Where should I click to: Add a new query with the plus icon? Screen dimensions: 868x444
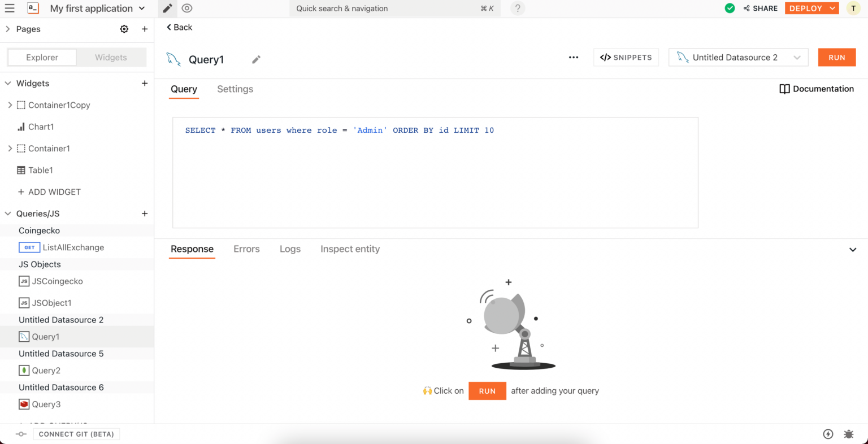[145, 214]
